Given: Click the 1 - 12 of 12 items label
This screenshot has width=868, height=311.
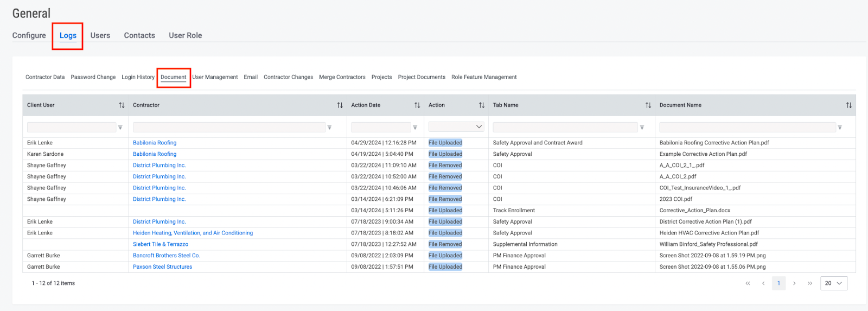Looking at the screenshot, I should 53,283.
